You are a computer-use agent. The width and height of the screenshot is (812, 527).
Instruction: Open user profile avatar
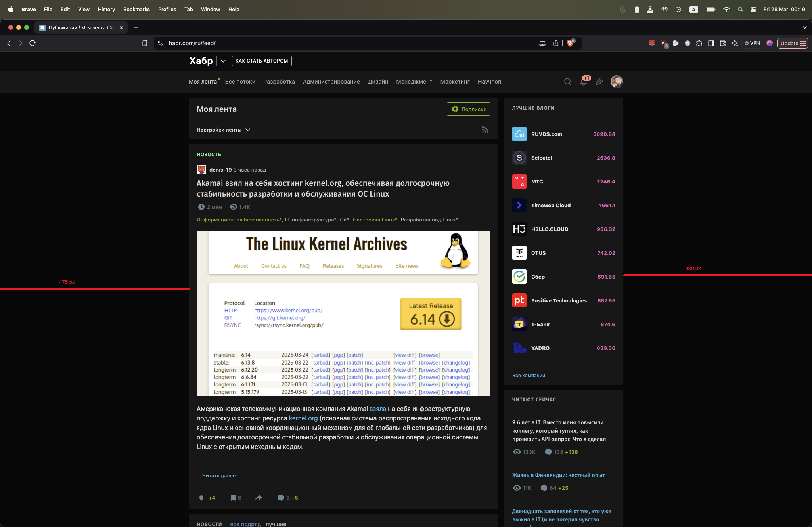coord(617,82)
